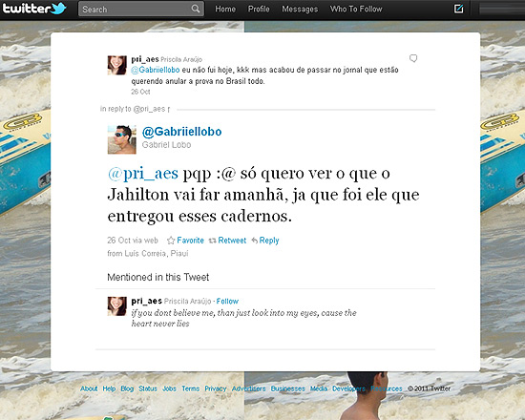
Task: Open Who To Follow menu item
Action: pyautogui.click(x=356, y=9)
